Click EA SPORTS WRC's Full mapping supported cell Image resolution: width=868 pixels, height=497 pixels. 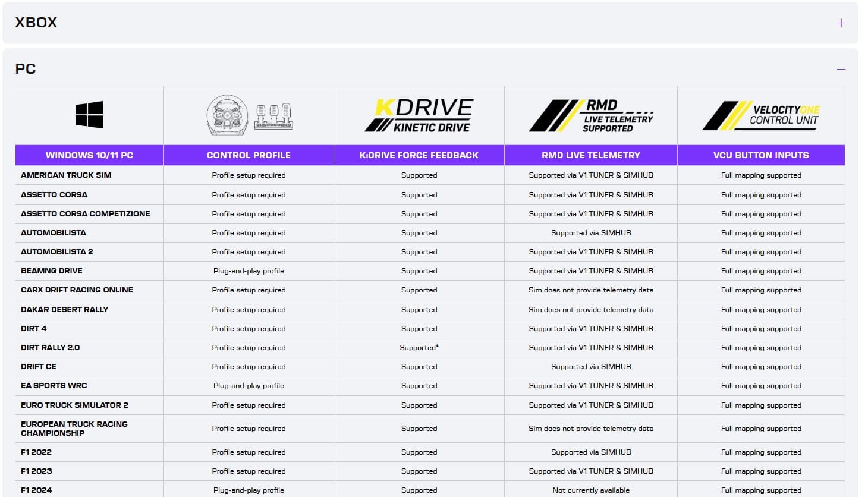[x=761, y=386]
